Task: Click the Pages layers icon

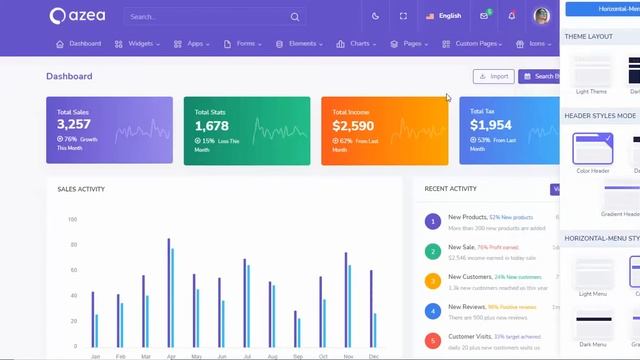Action: [x=394, y=44]
